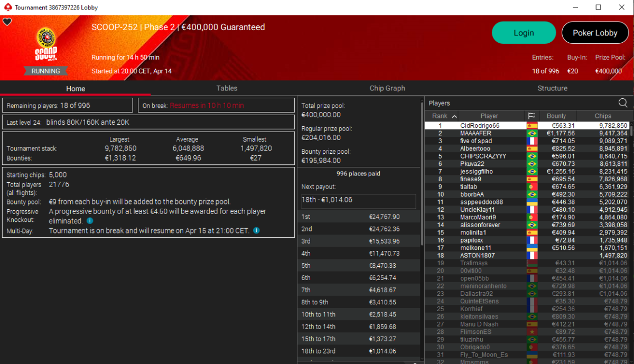Click next payout field 18th - €1,014.06
Screen dimensions: 634x364
click(359, 201)
